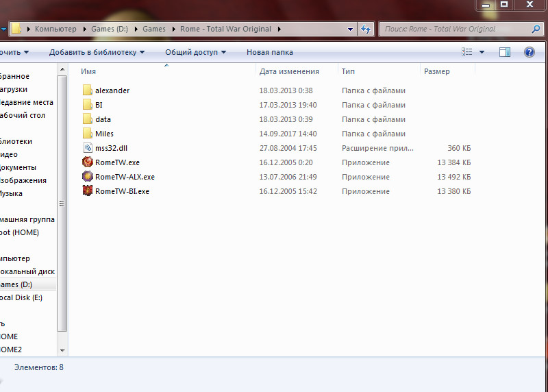Click the help question mark icon

click(529, 52)
